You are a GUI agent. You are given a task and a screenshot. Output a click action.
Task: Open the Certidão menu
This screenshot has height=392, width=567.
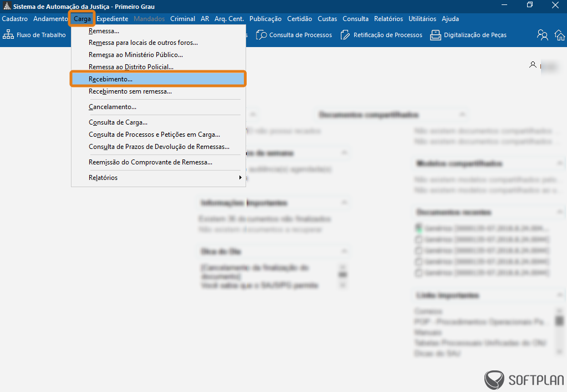coord(299,18)
